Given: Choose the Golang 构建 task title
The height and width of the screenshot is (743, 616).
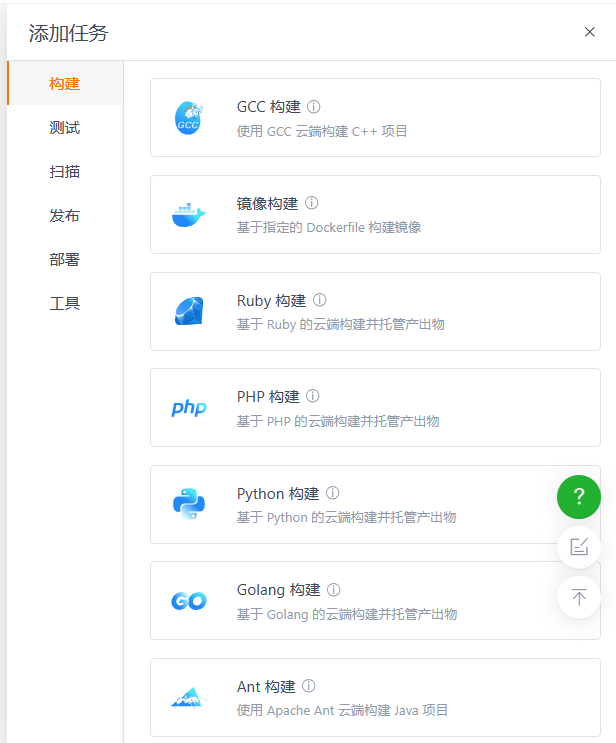Looking at the screenshot, I should (x=279, y=590).
